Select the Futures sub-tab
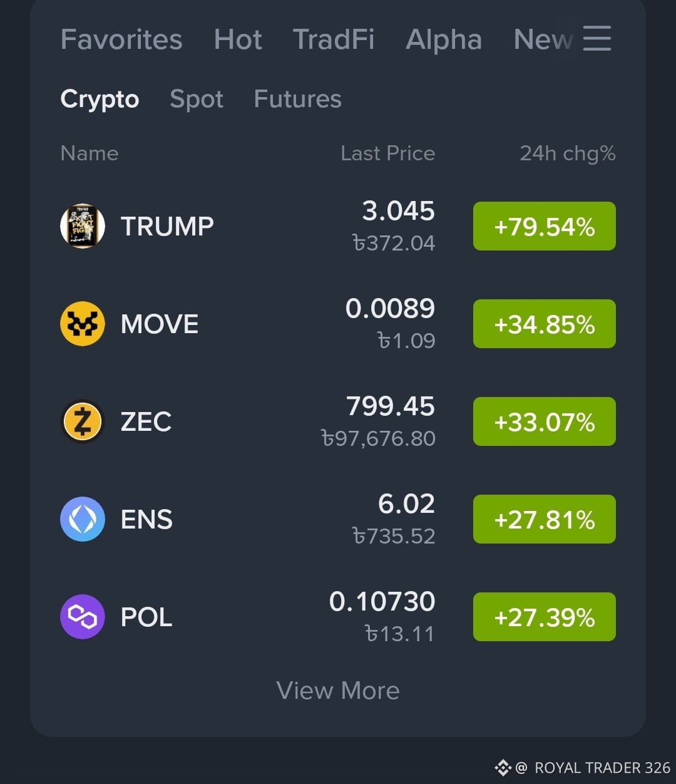The width and height of the screenshot is (676, 784). [x=298, y=99]
